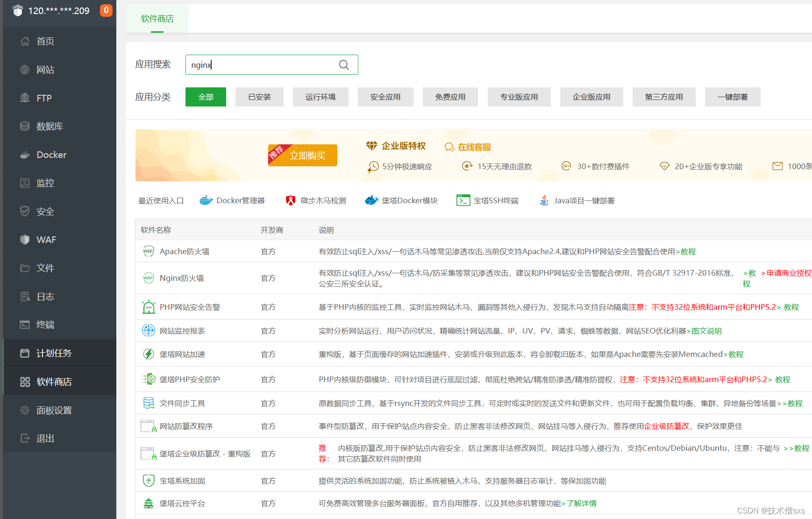Click the 退出 logout icon

point(25,438)
